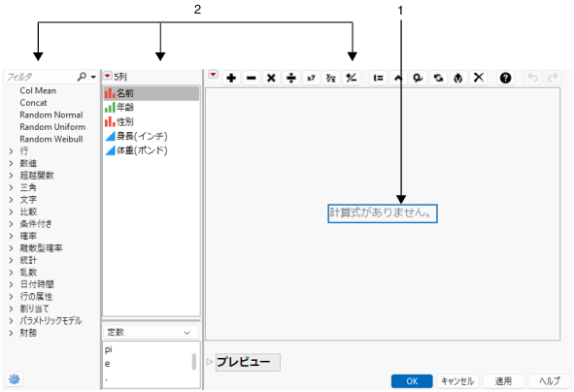
Task: Open the 定数 dropdown list
Action: tap(151, 333)
